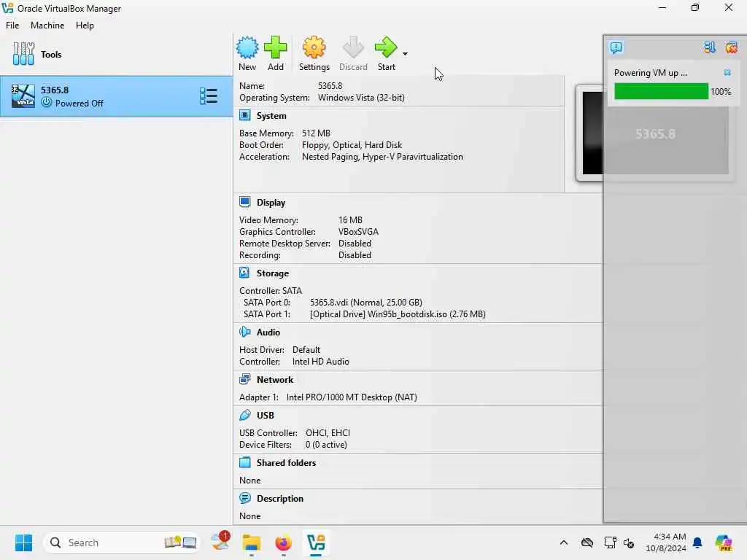Click the SATA Port 0 5365.8.vdi entry
The height and width of the screenshot is (560, 747).
click(x=366, y=303)
